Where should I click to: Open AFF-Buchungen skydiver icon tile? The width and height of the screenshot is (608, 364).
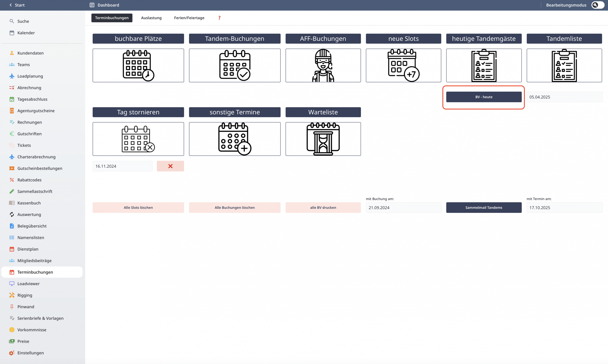coord(323,65)
